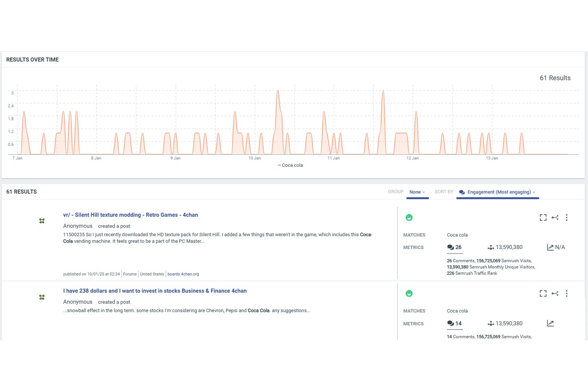588x392 pixels.
Task: Click the 4chan source icon beside stocks post
Action: click(x=42, y=297)
